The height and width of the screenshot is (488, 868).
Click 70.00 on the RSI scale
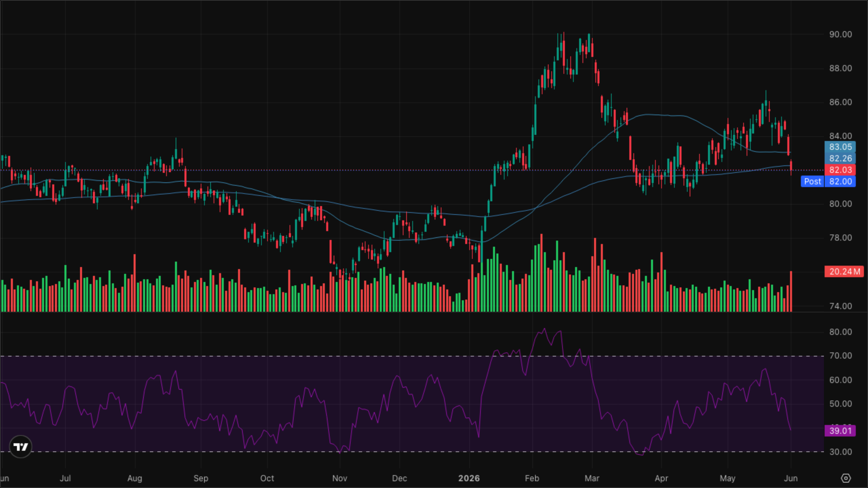[x=841, y=355]
